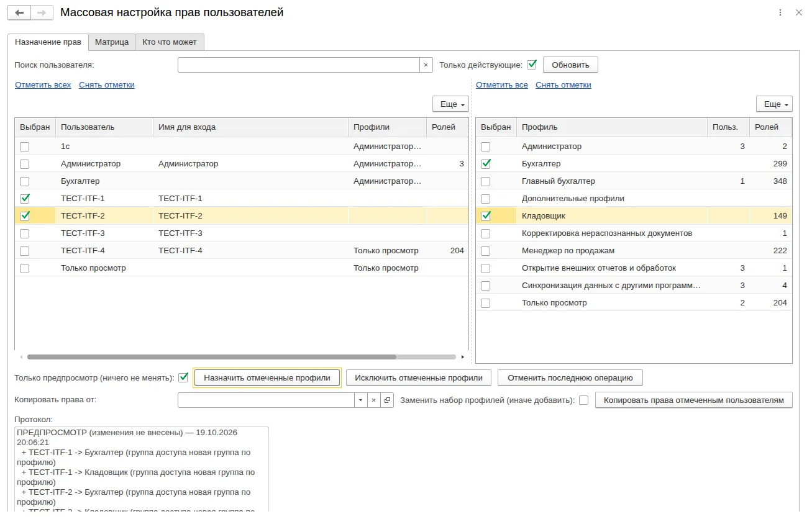Screen dimensions: 812x519
Task: Check the ТЕСТ-ITF-3 user checkbox
Action: click(x=25, y=233)
